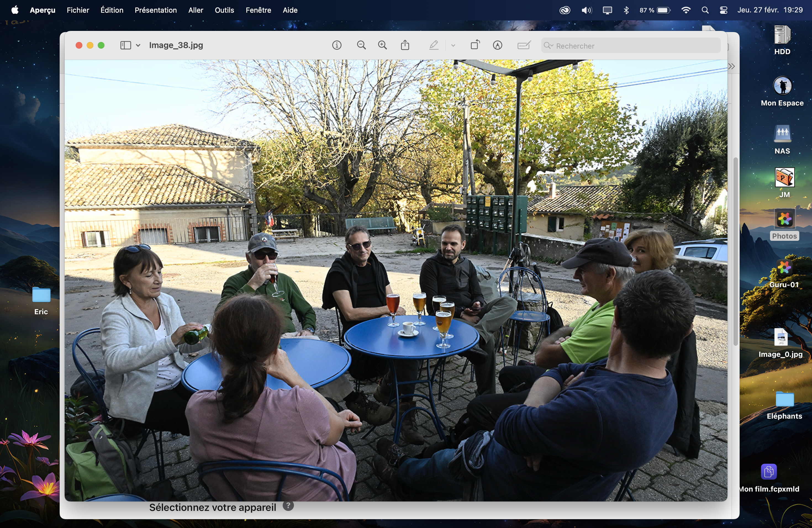The image size is (812, 528).
Task: Expand highlight pen options dropdown arrow
Action: click(x=453, y=45)
